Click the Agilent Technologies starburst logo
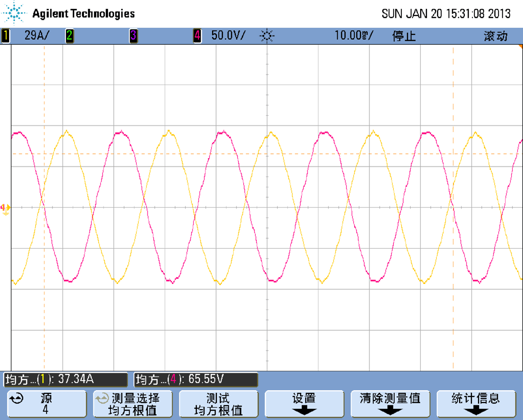Viewport: 523px width, 420px height. tap(13, 13)
